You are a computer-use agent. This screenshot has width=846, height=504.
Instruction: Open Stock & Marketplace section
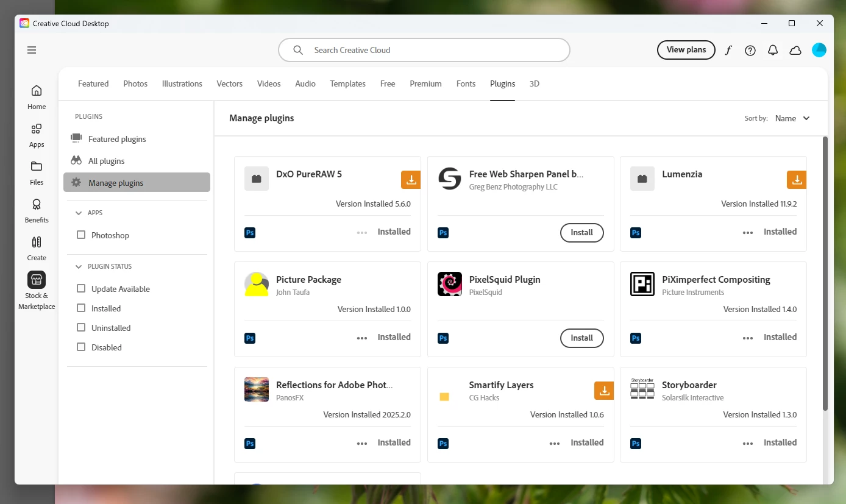[37, 291]
